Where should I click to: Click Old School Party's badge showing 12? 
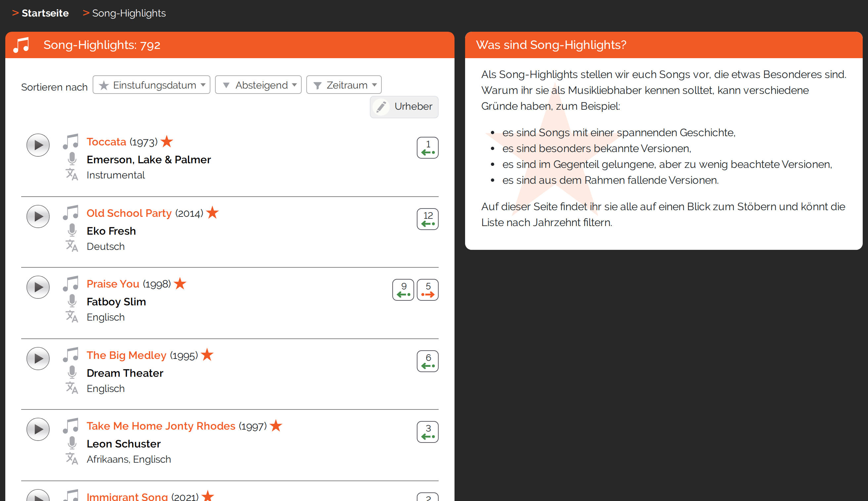[428, 219]
